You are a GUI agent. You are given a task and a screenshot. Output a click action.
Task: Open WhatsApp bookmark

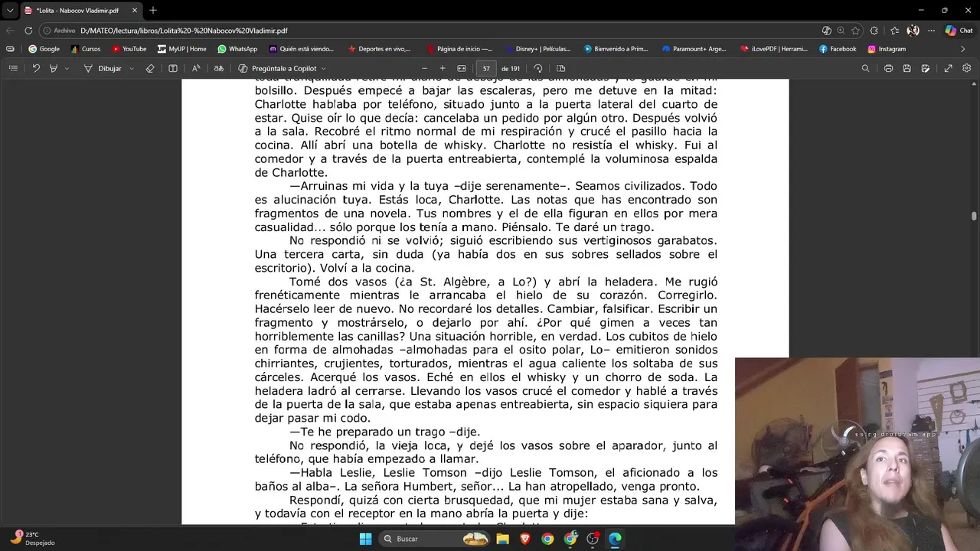237,49
